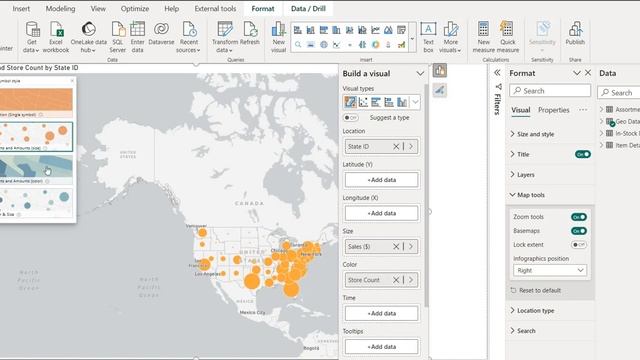Viewport: 640px width, 360px height.
Task: Import an Excel workbook
Action: pos(56,37)
